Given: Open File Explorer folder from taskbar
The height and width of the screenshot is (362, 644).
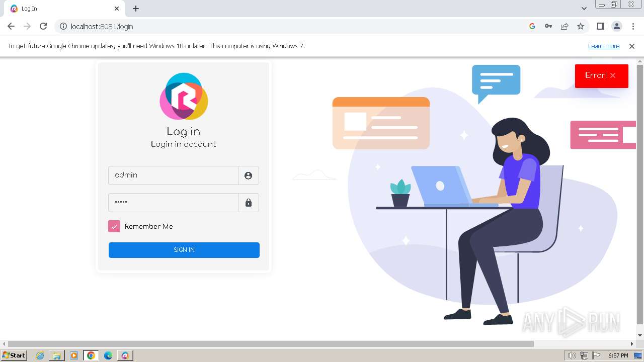Looking at the screenshot, I should tap(57, 355).
